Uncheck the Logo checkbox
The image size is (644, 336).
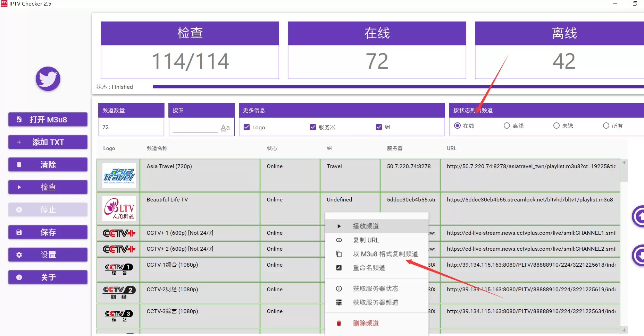click(246, 127)
